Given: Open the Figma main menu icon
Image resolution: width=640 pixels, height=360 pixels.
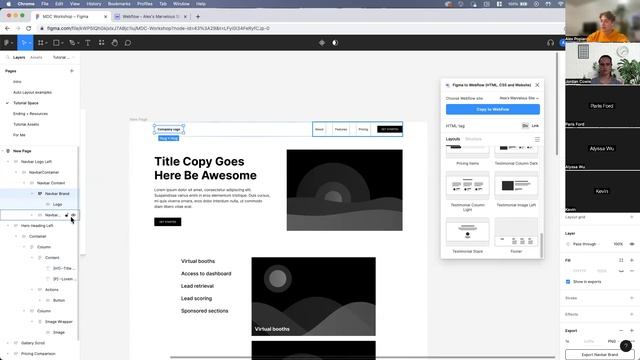Looking at the screenshot, I should (x=7, y=43).
